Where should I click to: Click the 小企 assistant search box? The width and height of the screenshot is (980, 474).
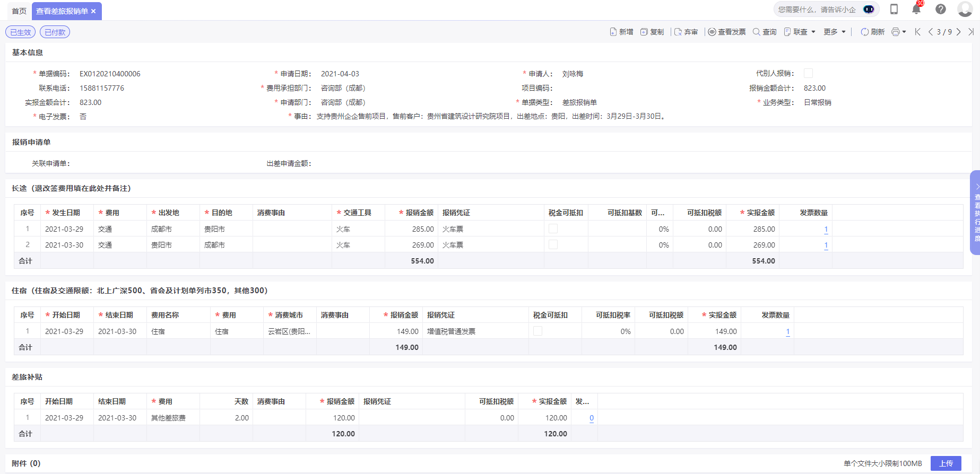pos(817,10)
